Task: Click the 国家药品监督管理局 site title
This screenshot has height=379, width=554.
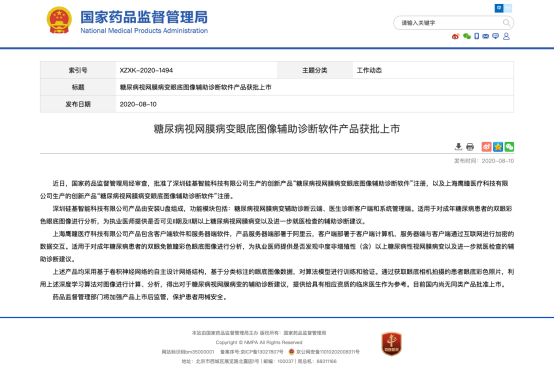Action: click(x=144, y=17)
